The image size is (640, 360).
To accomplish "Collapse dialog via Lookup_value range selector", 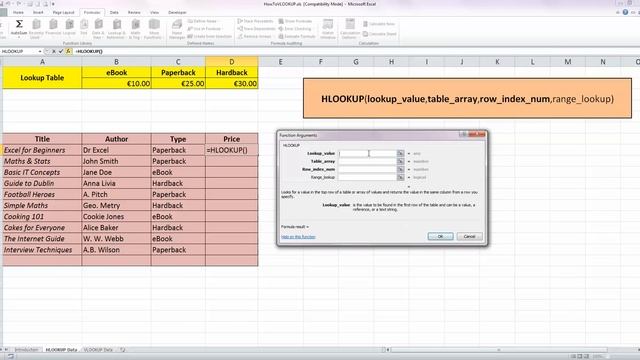I will point(400,153).
